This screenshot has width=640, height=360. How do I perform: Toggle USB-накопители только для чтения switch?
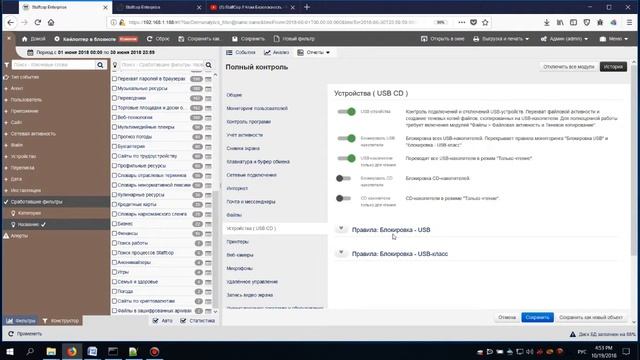coord(347,158)
